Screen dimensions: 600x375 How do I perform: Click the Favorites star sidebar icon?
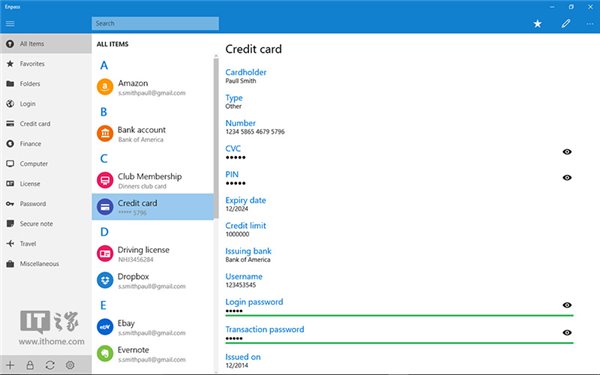10,64
